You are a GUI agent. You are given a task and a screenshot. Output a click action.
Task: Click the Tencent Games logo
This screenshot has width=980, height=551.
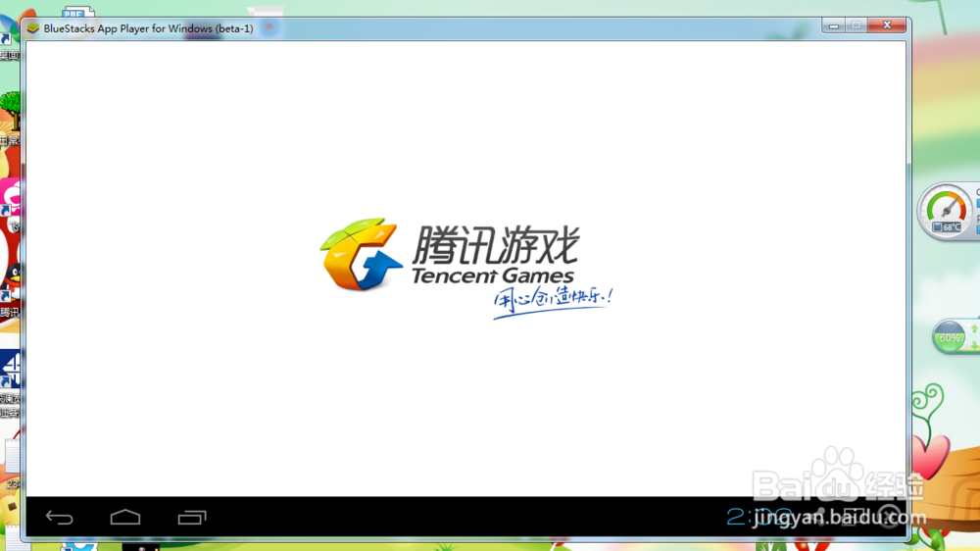tap(465, 269)
